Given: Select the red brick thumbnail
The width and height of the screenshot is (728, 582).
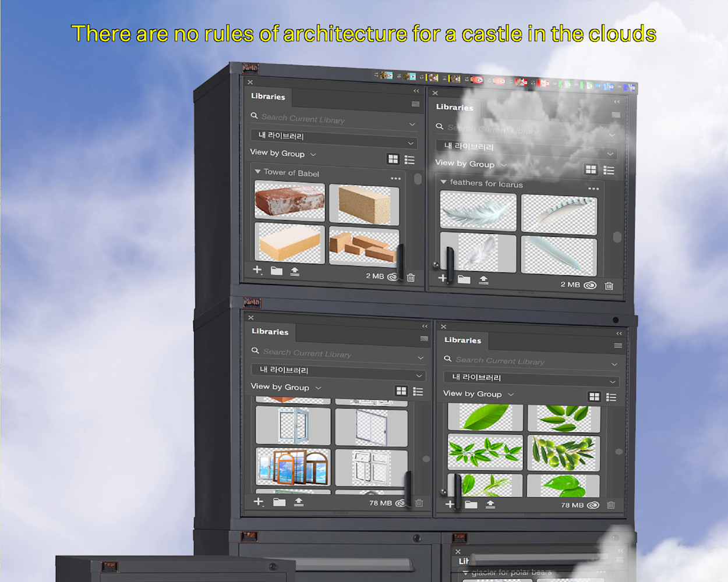Looking at the screenshot, I should click(x=289, y=200).
